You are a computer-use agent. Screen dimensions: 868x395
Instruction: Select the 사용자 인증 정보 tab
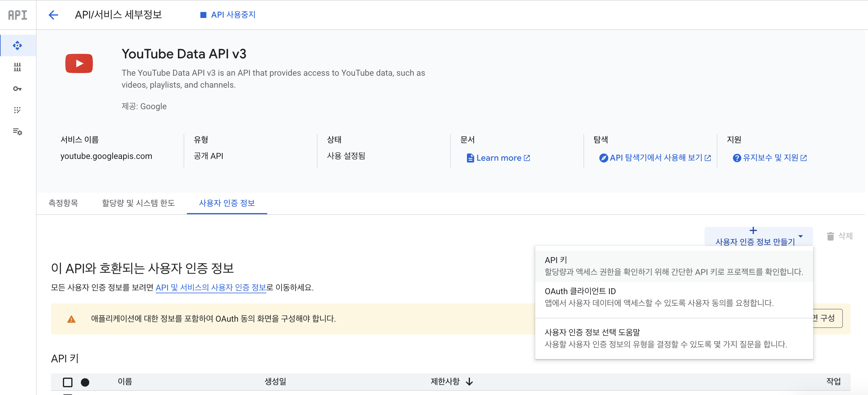tap(227, 203)
